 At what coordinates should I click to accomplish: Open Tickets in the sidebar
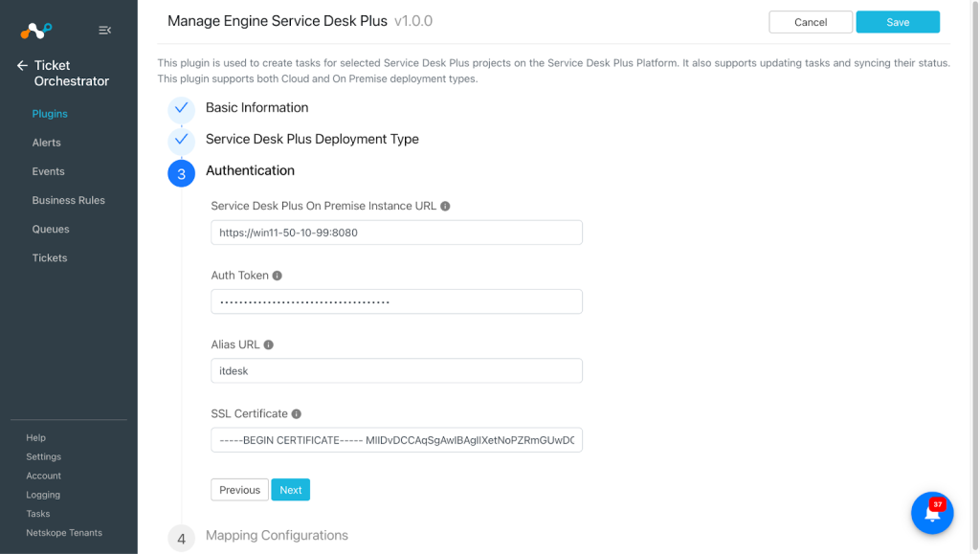pyautogui.click(x=50, y=258)
